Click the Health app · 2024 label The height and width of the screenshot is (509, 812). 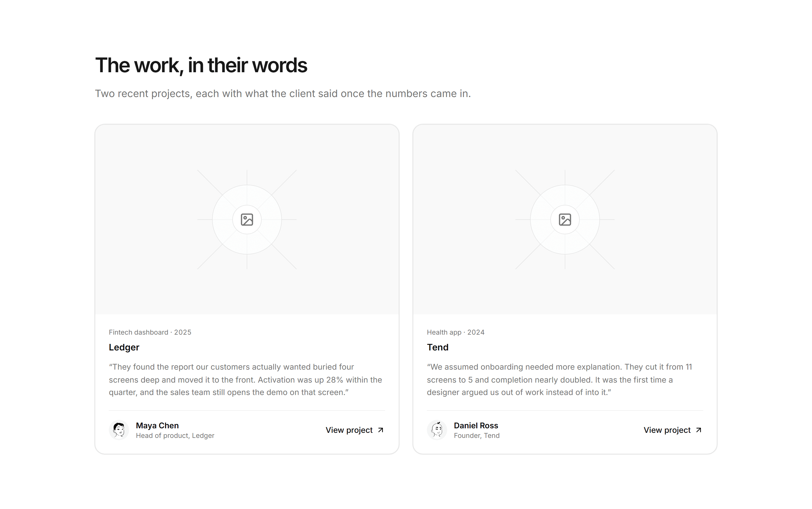[x=455, y=332]
